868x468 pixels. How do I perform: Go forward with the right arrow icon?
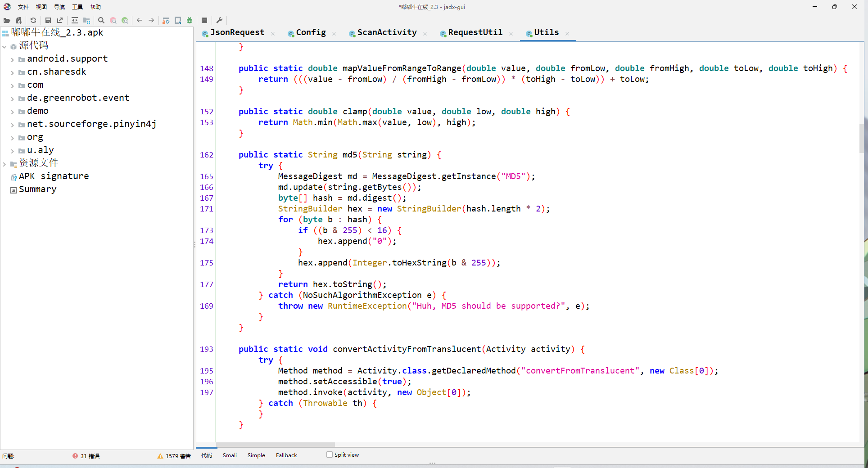(151, 20)
